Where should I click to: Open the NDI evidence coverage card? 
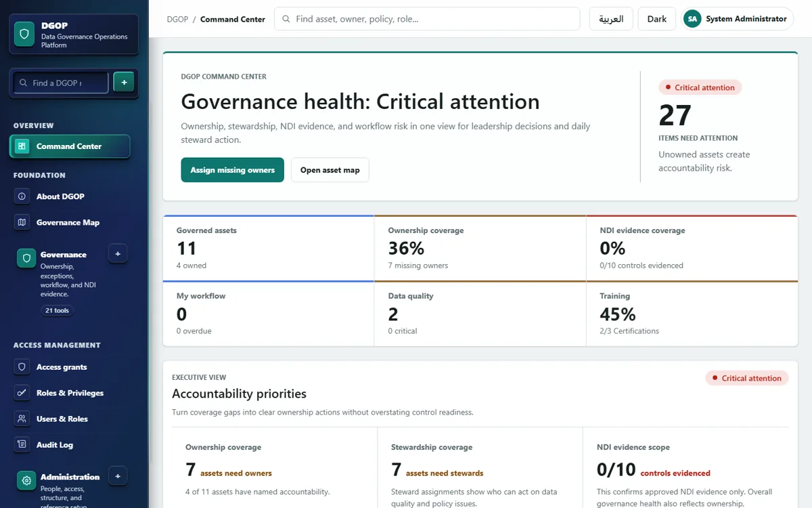click(x=692, y=248)
